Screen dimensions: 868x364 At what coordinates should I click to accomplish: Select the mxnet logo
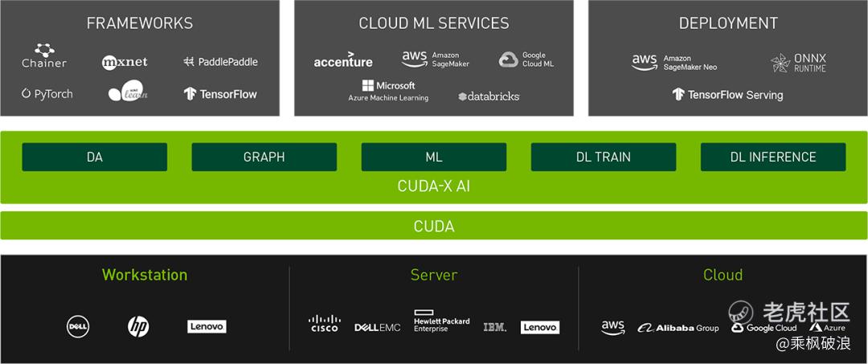click(x=125, y=63)
